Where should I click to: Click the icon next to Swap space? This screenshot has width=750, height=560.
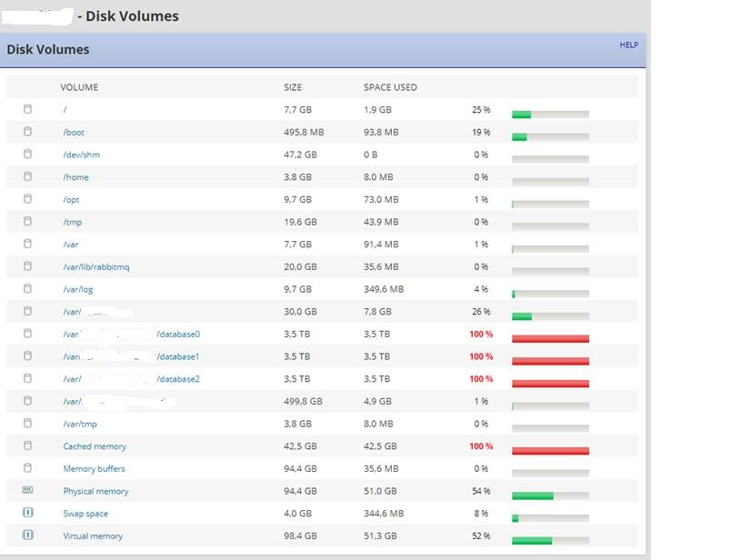[x=28, y=513]
